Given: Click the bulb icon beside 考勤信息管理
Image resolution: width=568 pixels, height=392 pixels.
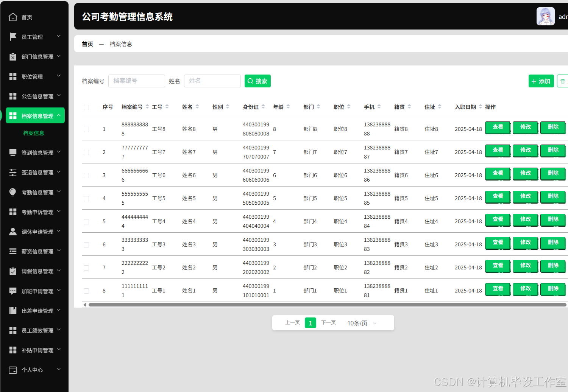Looking at the screenshot, I should coord(13,192).
